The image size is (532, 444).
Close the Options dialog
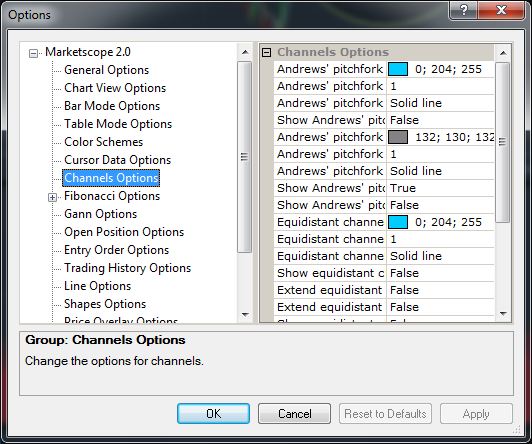tap(501, 10)
